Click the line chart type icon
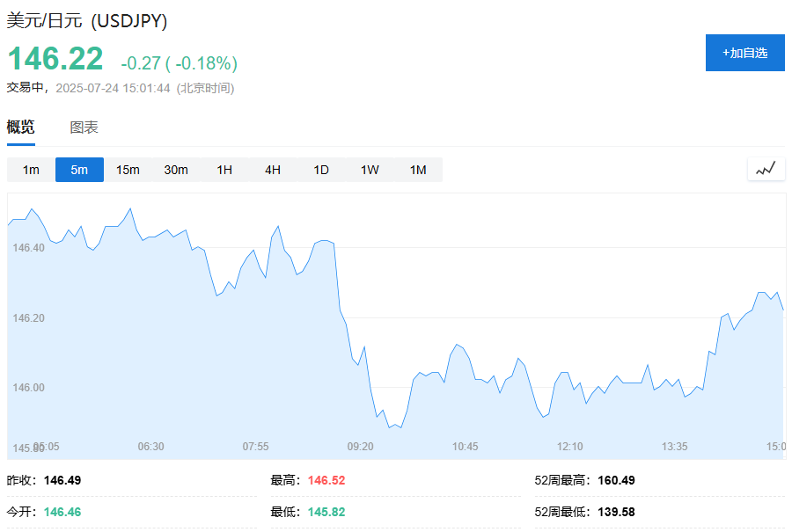This screenshot has height=532, width=792. pyautogui.click(x=766, y=169)
